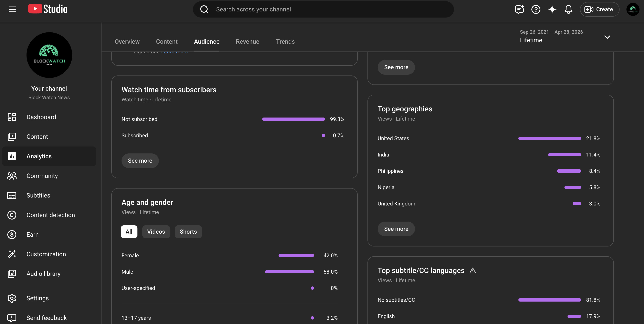Select the All filter chip

pyautogui.click(x=129, y=232)
